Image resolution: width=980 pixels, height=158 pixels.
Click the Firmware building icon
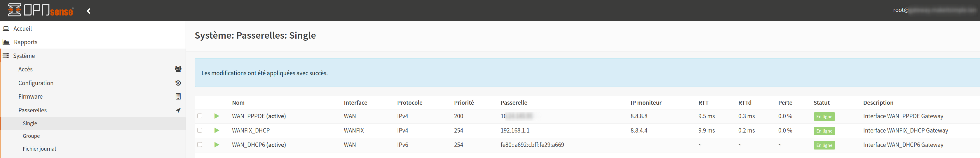[178, 97]
